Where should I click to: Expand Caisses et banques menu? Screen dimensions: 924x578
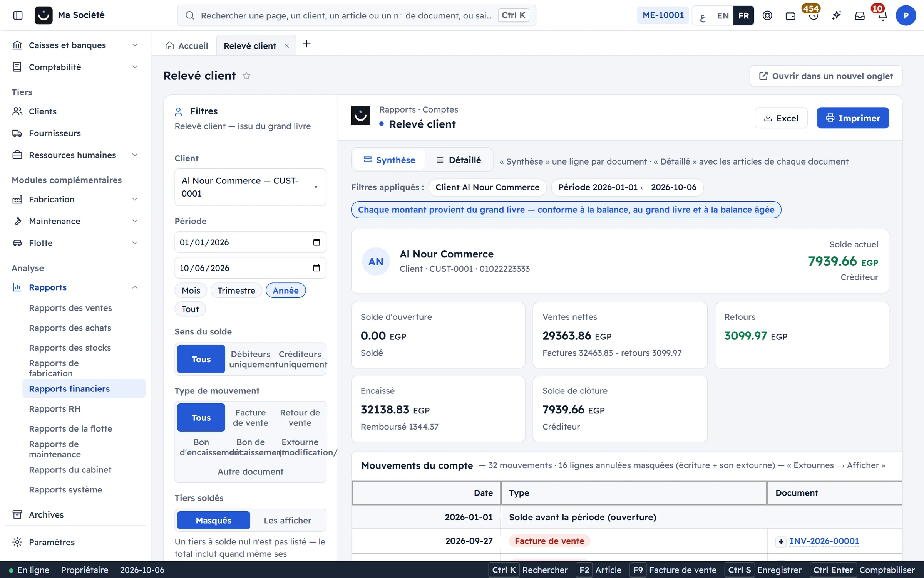click(75, 45)
